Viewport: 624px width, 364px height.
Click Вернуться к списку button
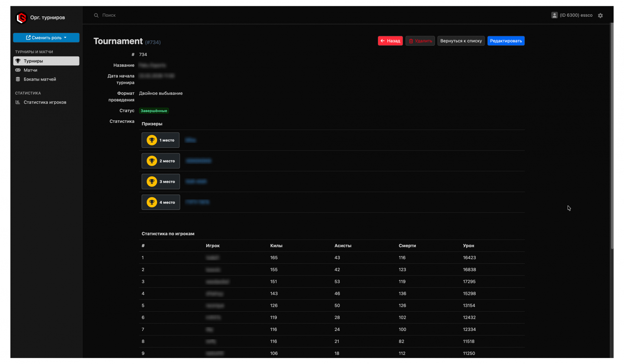coord(461,41)
